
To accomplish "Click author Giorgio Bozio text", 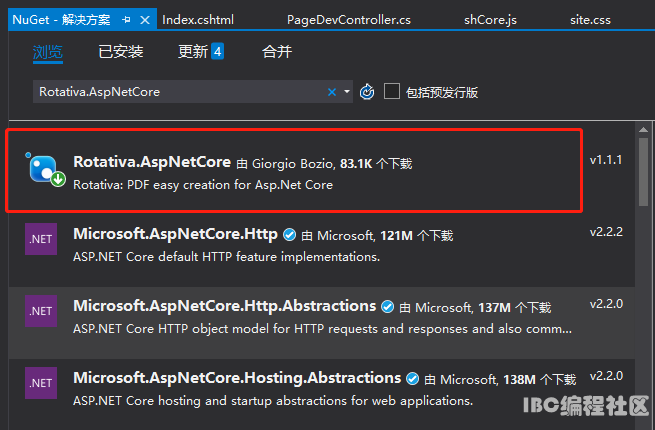I will (294, 164).
